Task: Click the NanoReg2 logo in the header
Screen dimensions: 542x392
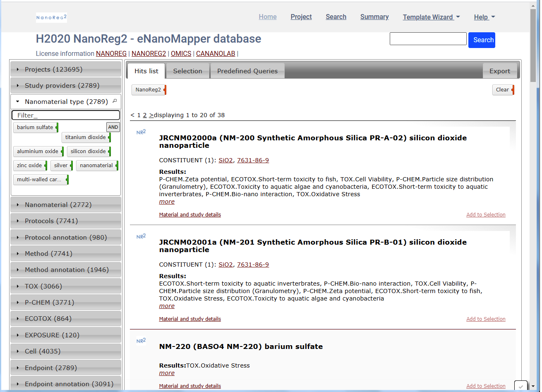Action: pyautogui.click(x=51, y=17)
